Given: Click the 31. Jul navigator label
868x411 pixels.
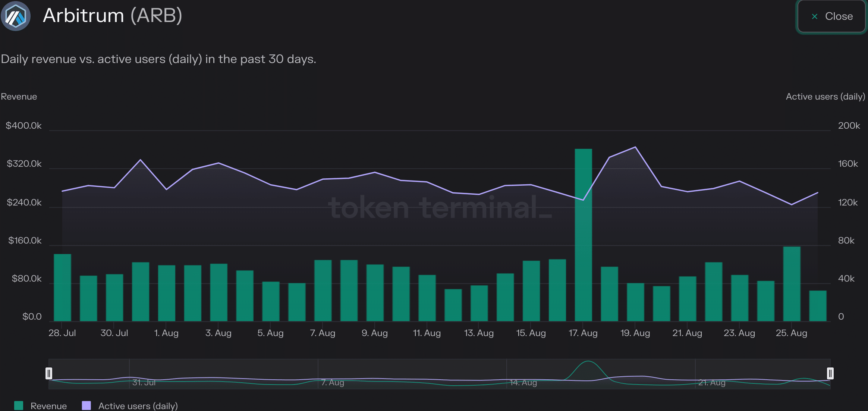Looking at the screenshot, I should point(144,383).
